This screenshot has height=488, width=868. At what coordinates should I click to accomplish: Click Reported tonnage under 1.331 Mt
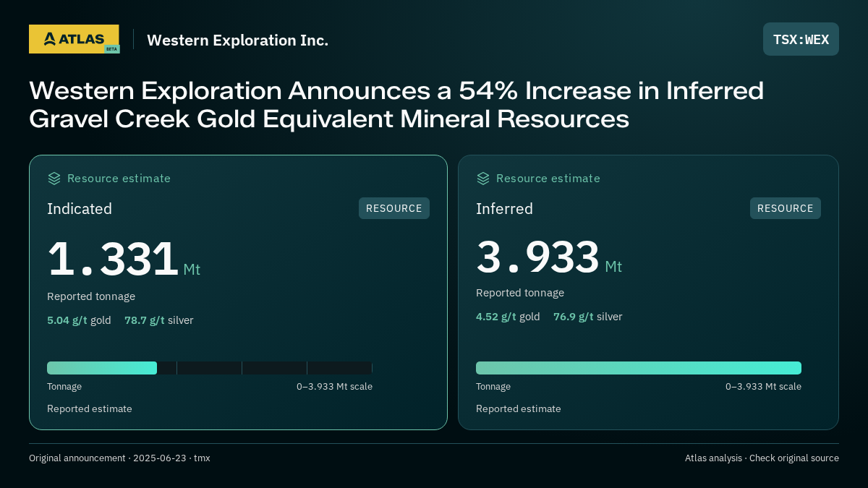[x=91, y=296]
